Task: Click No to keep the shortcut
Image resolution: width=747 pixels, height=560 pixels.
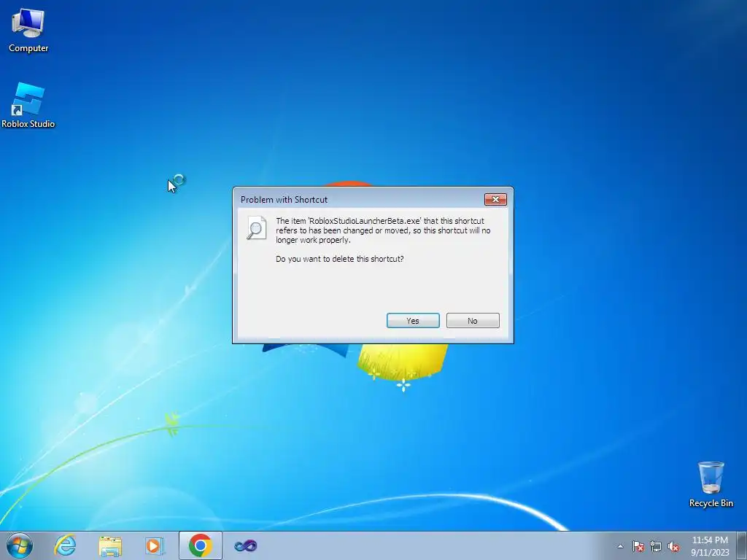Action: (x=473, y=321)
